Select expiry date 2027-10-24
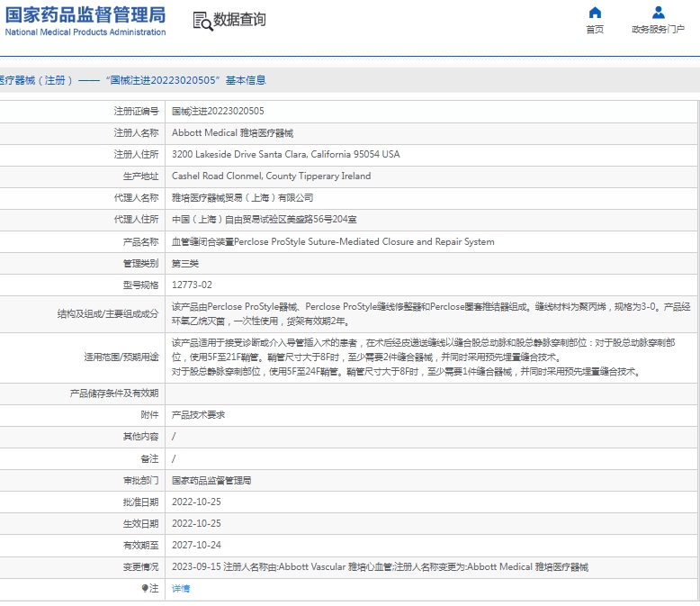Image resolution: width=700 pixels, height=606 pixels. tap(196, 546)
